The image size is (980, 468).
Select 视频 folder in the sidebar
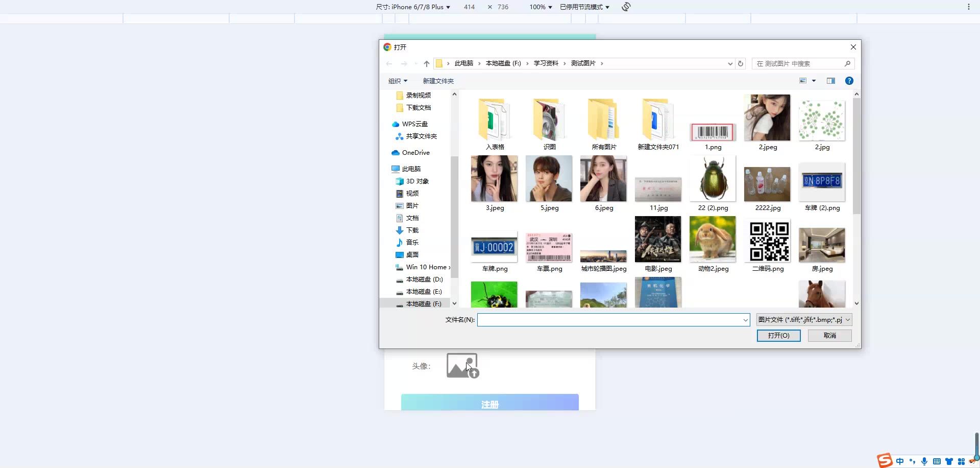[x=407, y=194]
